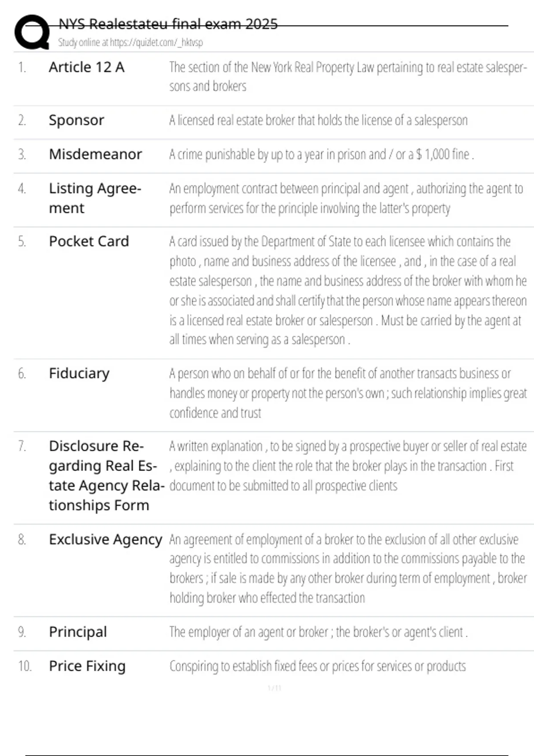
Task: Open the quizlet.com study online link
Action: coord(130,43)
